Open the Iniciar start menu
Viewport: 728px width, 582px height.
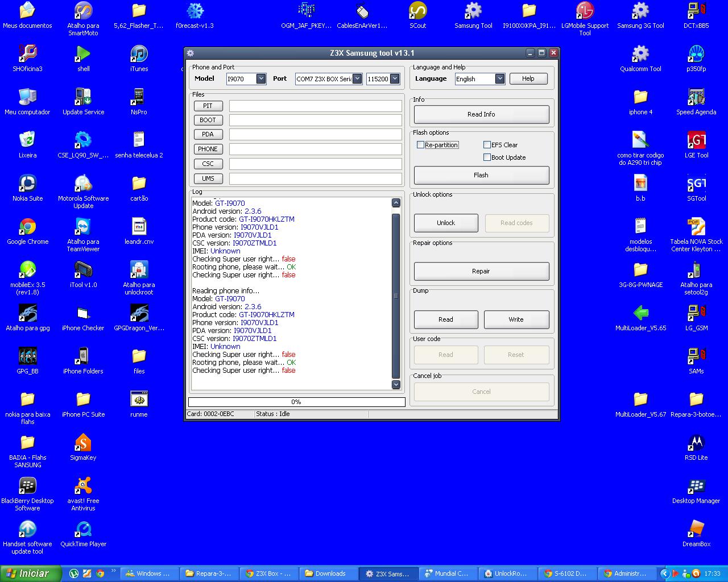31,573
